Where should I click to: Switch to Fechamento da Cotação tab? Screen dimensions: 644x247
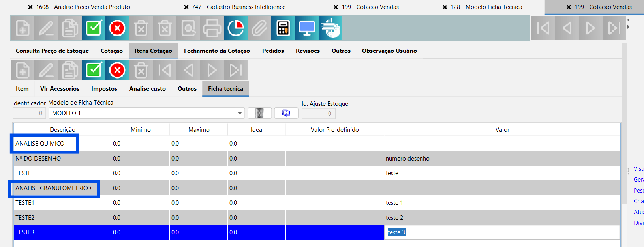coord(217,51)
